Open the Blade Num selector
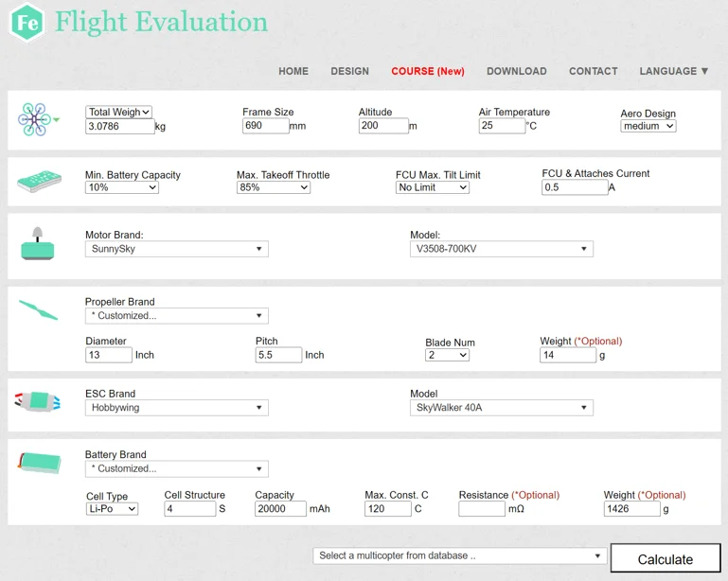The image size is (728, 581). click(447, 355)
